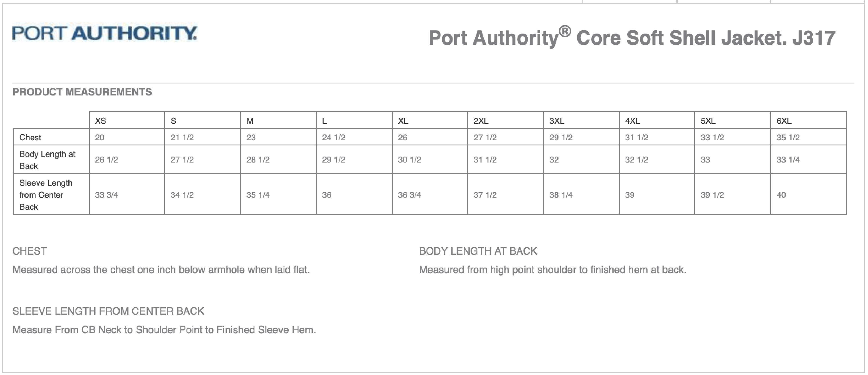Click the Core Soft Shell Jacket J317 title
This screenshot has height=375, width=868.
tap(632, 38)
